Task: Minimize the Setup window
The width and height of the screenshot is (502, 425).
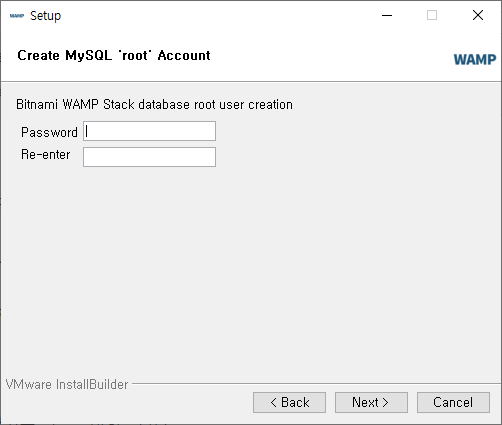Action: [x=387, y=15]
